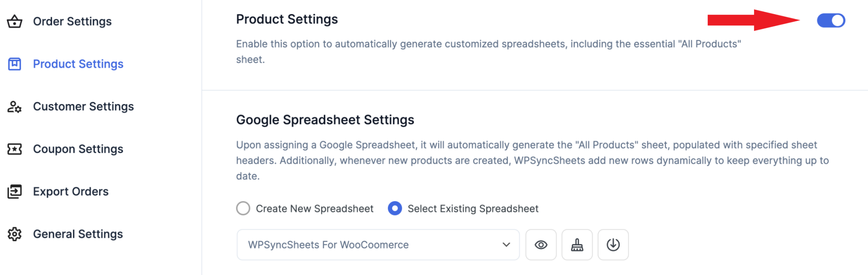Screen dimensions: 868x275
Task: Click the broom icon to clear spreadsheet data
Action: pyautogui.click(x=577, y=244)
